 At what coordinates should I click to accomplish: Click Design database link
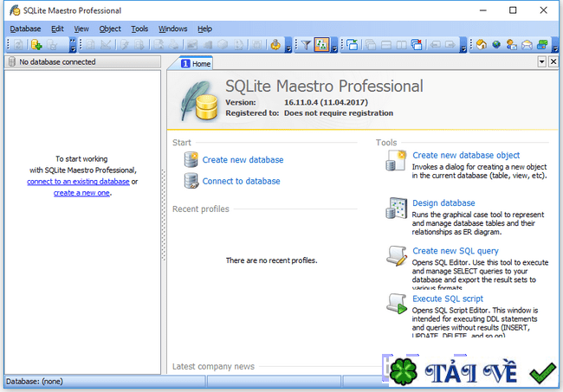(443, 202)
